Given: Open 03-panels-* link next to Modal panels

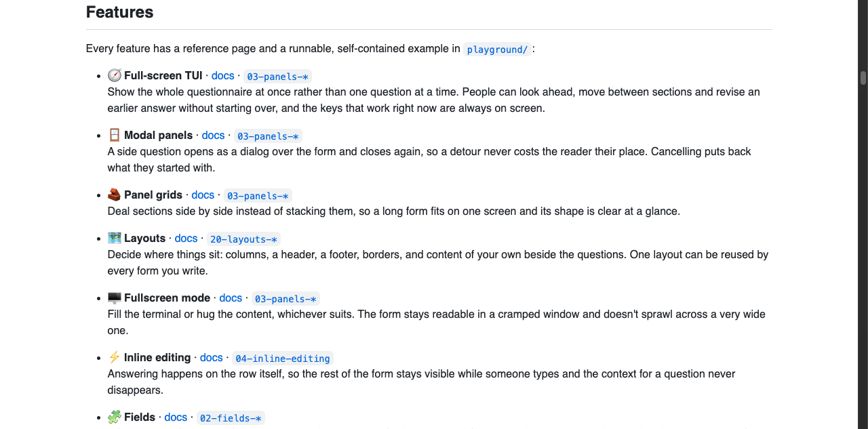Looking at the screenshot, I should tap(268, 136).
